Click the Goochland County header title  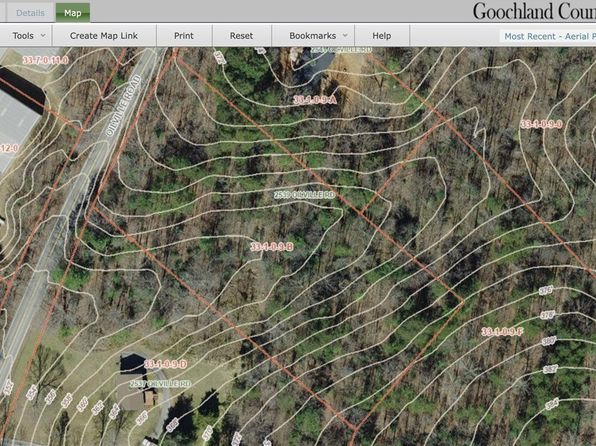pyautogui.click(x=534, y=11)
